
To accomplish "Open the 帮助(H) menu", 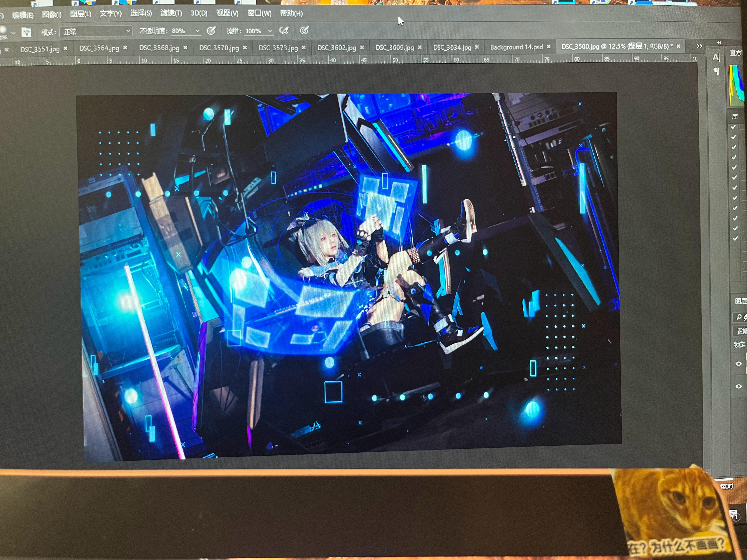I will tap(291, 14).
